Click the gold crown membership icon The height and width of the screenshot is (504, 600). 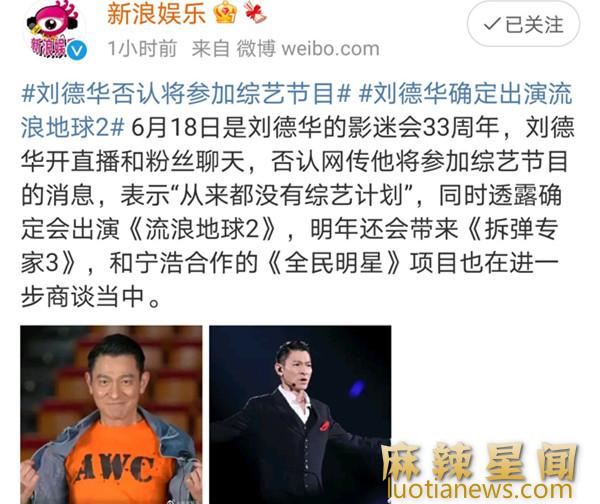225,12
